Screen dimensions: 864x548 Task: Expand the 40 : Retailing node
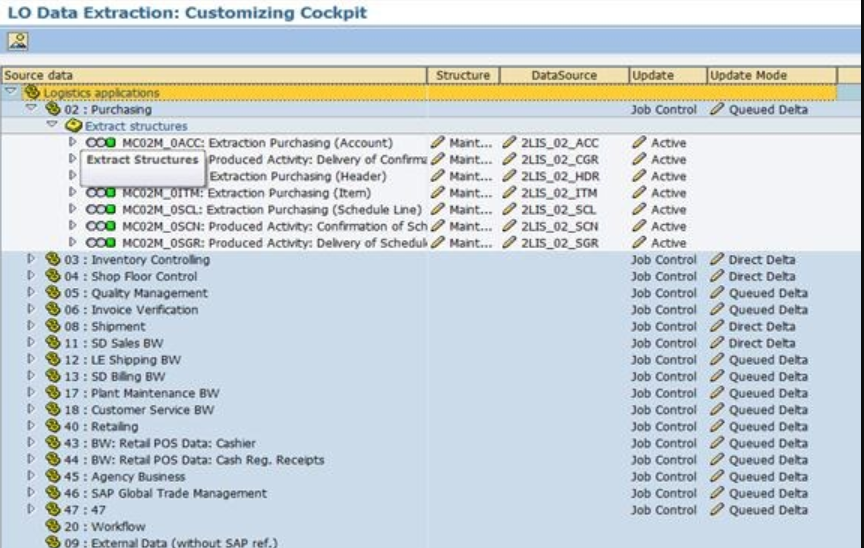tap(31, 426)
